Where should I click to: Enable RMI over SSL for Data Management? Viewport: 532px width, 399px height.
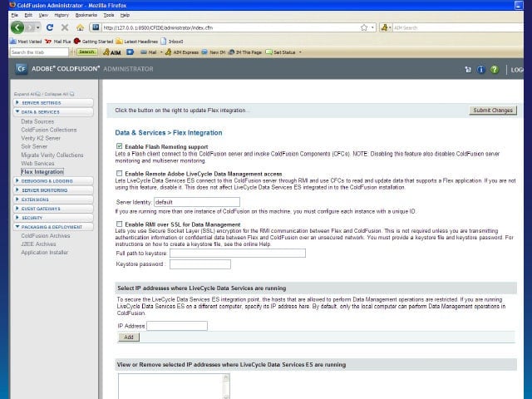(119, 224)
